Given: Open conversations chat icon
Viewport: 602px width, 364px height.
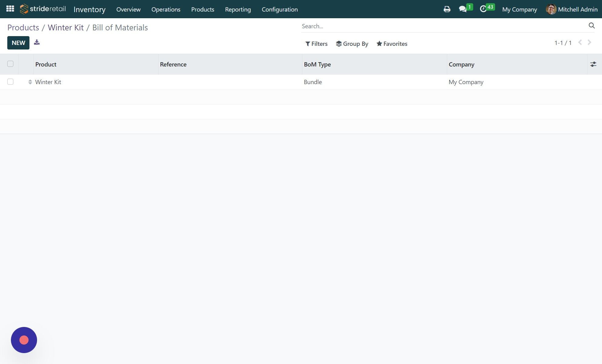Looking at the screenshot, I should 463,9.
